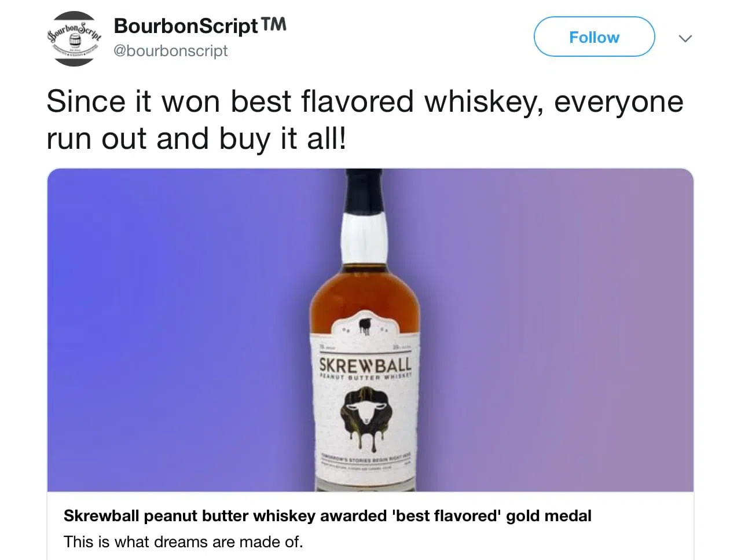Click the 'Peanut Butter Whiskey' subtitle on label
Screen dimensions: 741x560
[365, 377]
